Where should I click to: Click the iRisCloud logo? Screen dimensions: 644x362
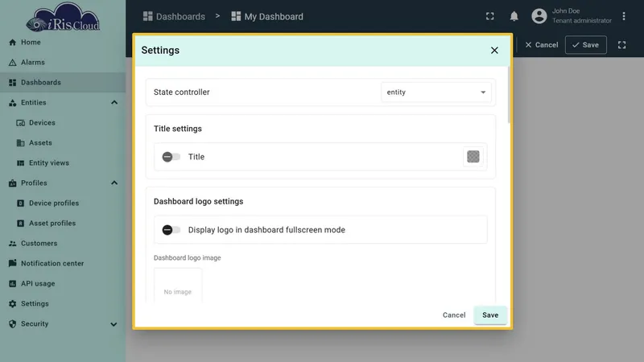[63, 17]
